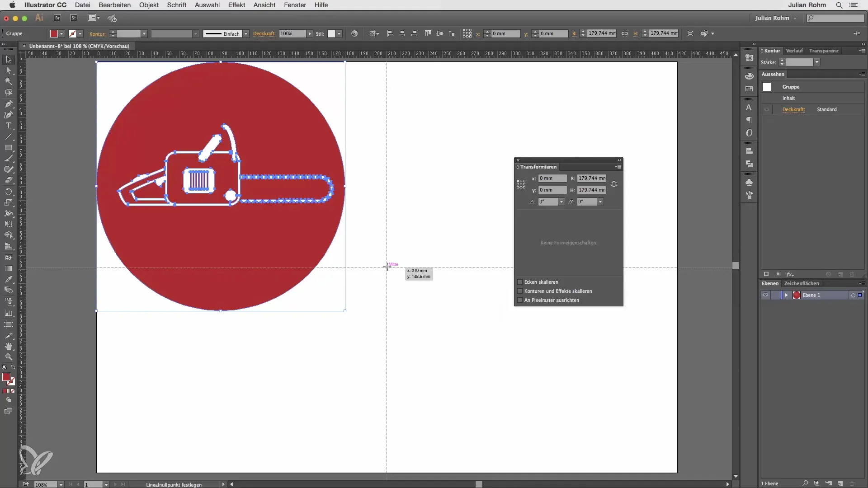
Task: Enable Ecken skalieren checkbox
Action: pyautogui.click(x=520, y=282)
